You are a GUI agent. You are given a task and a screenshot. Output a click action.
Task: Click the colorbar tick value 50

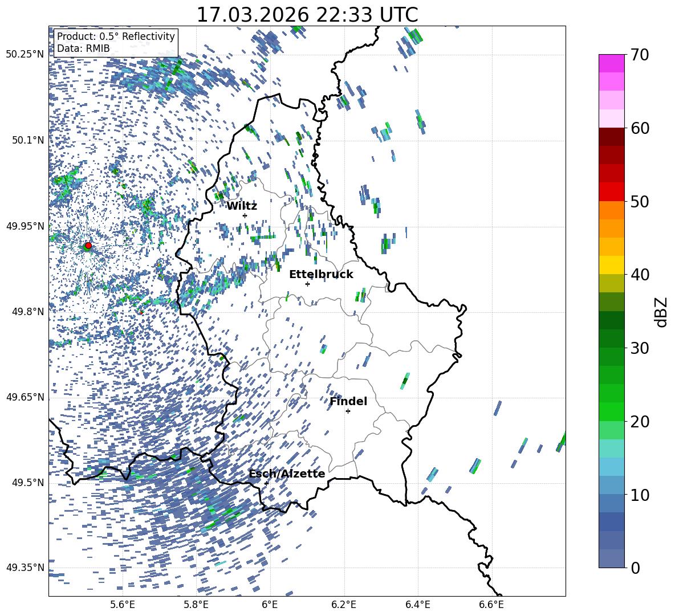(640, 202)
